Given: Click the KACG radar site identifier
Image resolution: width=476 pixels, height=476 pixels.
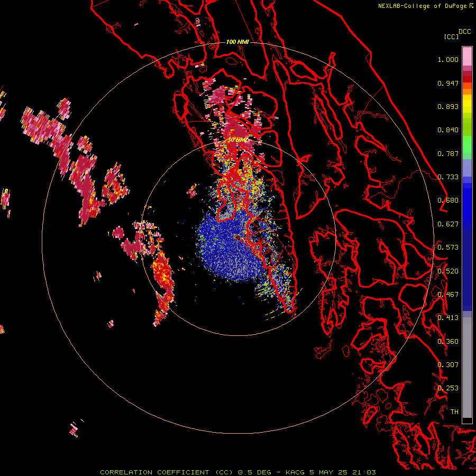Looking at the screenshot, I should click(295, 472).
